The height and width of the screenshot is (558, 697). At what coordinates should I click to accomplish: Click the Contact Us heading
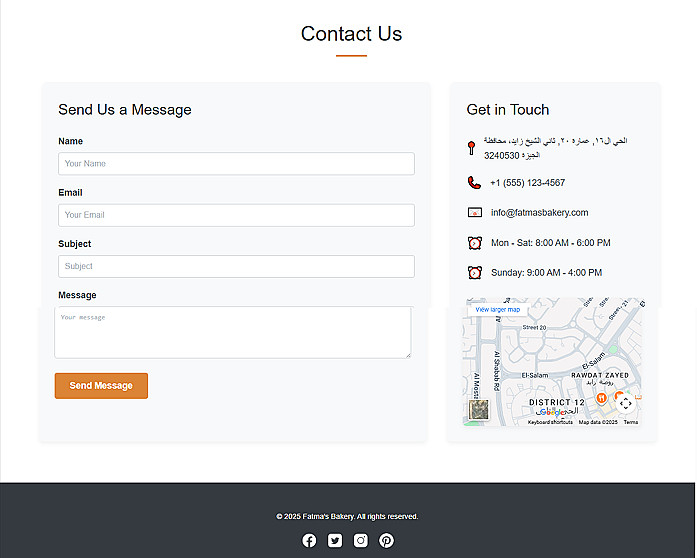(x=351, y=34)
